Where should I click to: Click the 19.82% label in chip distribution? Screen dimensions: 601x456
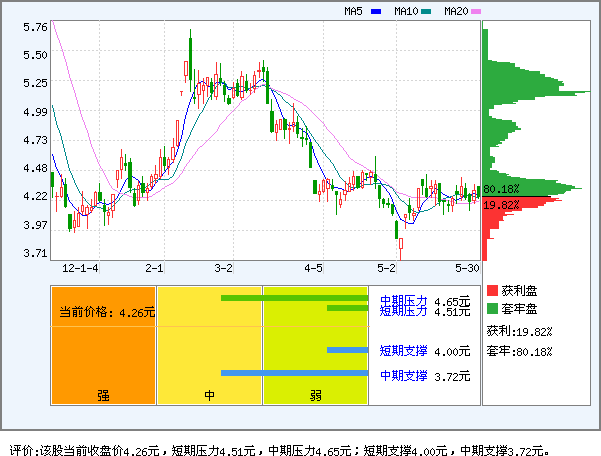[501, 205]
